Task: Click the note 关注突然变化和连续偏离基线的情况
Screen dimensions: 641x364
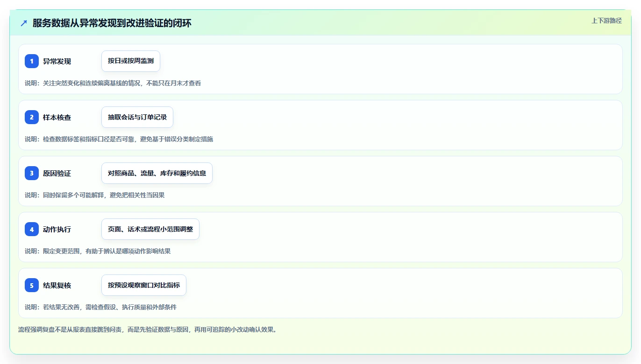Action: (x=93, y=83)
